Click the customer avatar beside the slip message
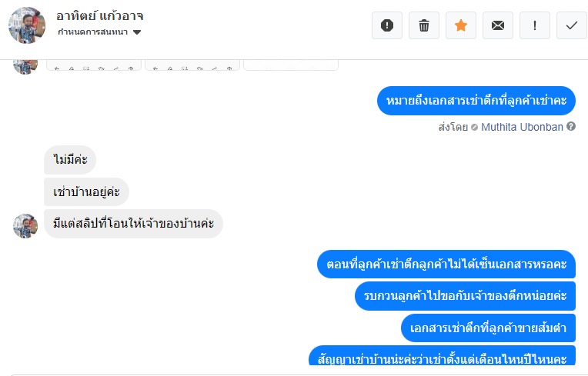588x376 pixels. point(25,226)
